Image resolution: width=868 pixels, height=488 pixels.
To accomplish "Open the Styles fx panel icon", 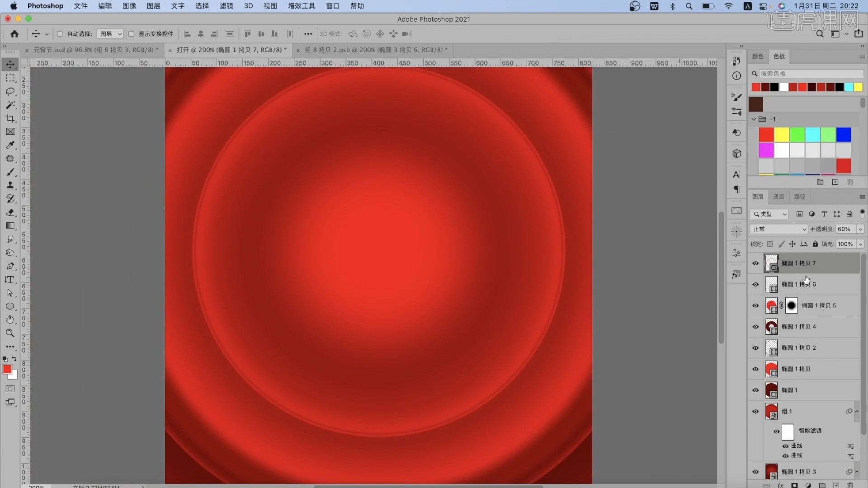I will point(736,275).
